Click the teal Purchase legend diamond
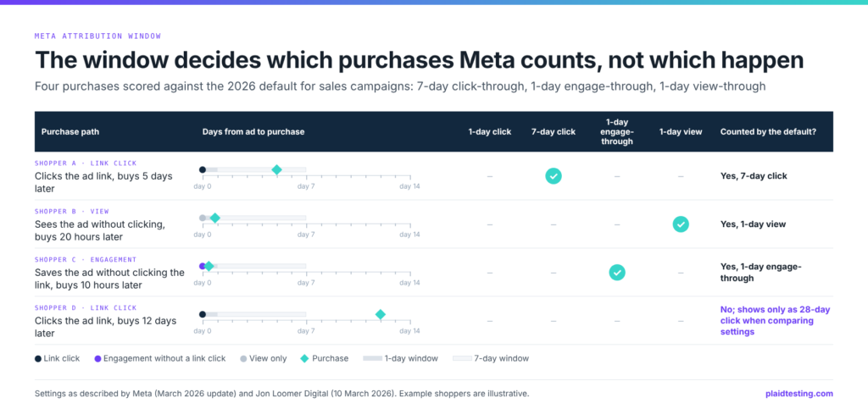This screenshot has width=868, height=420. [304, 359]
